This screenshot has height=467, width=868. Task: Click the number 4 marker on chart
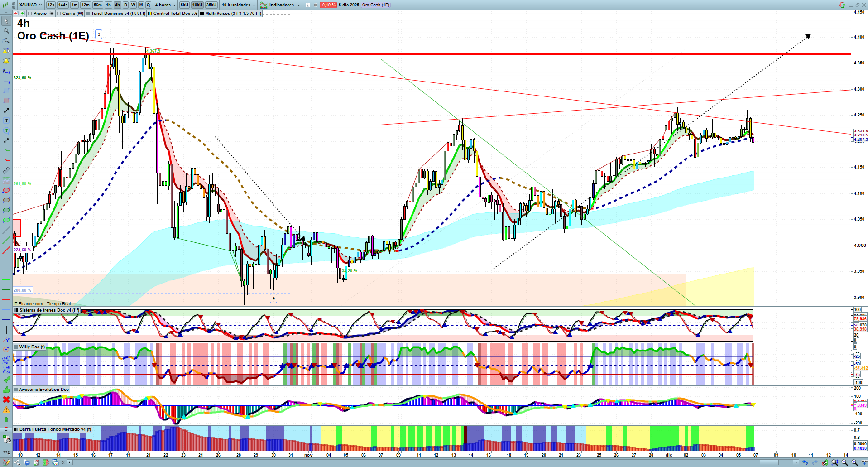pos(273,298)
